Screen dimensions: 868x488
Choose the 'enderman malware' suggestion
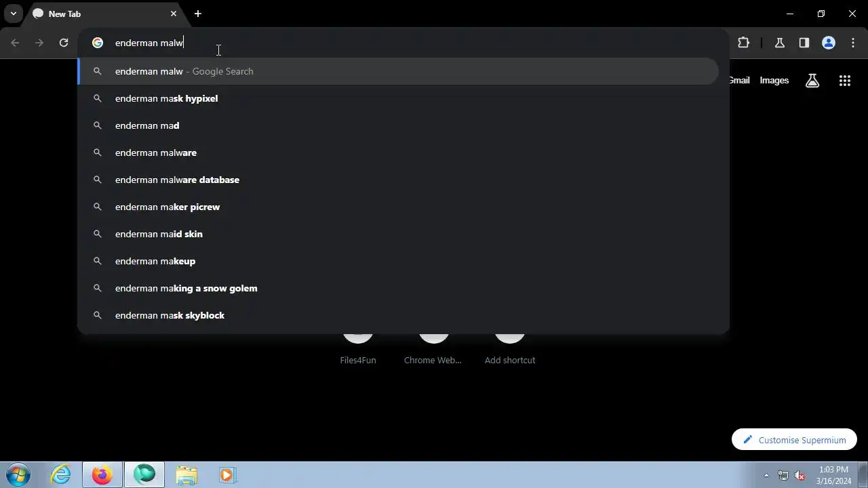(399, 152)
